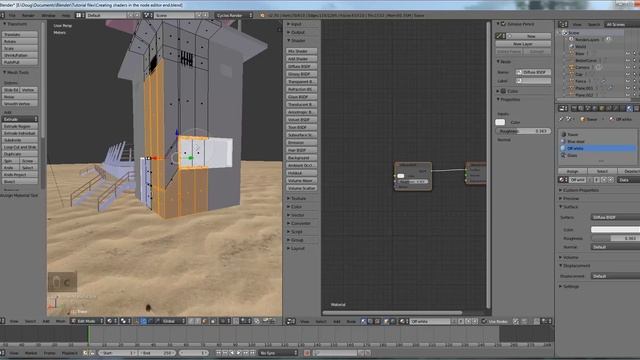
Task: Toggle visibility of Plane.002 in outliner
Action: point(627,95)
